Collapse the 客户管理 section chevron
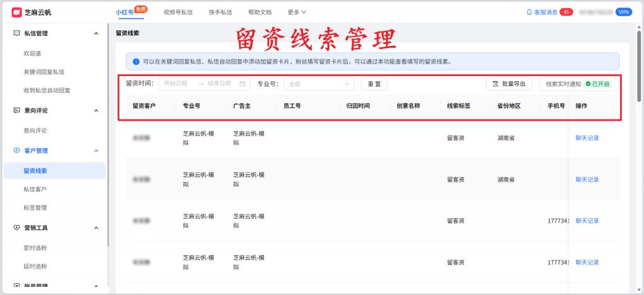This screenshot has width=644, height=295. pyautogui.click(x=96, y=151)
